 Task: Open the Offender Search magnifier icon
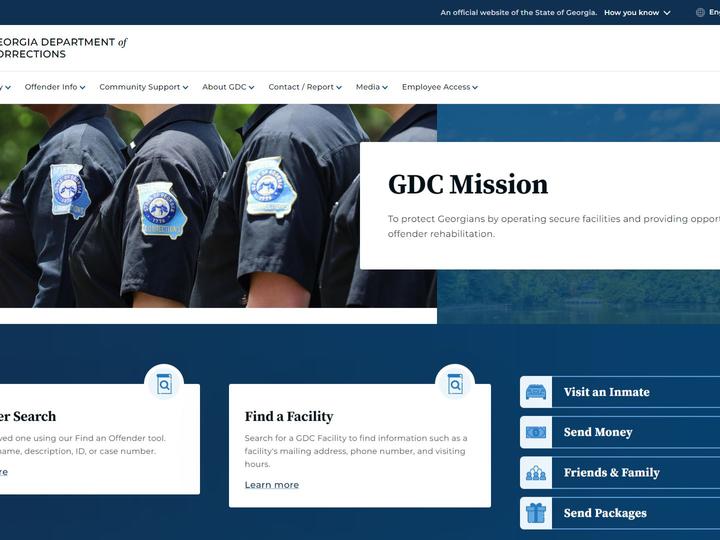click(x=164, y=384)
